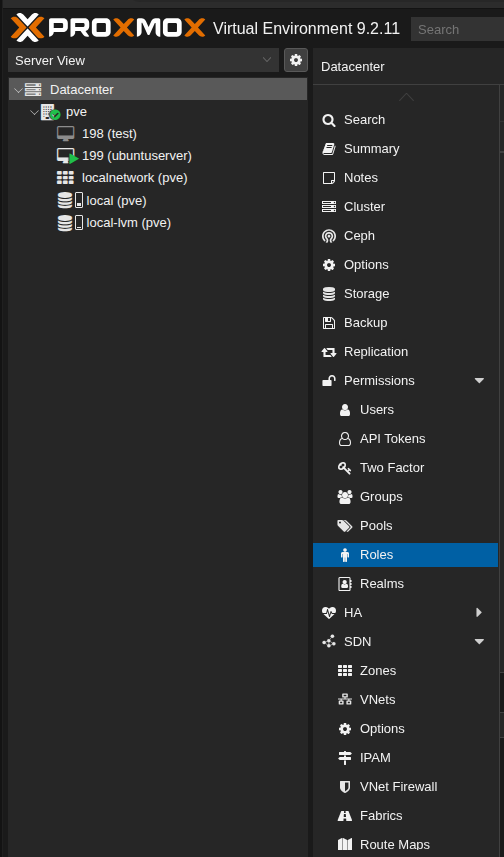Viewport: 504px width, 857px height.
Task: Click the retweet icon for Replication
Action: pyautogui.click(x=329, y=352)
